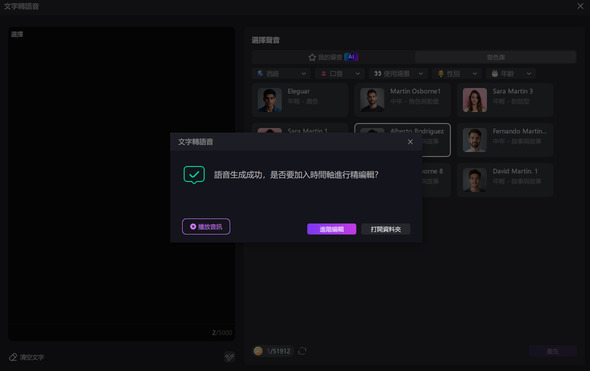Click the star icon on 我的聲音 tab
Screen dimensions: 590x371
[312, 57]
